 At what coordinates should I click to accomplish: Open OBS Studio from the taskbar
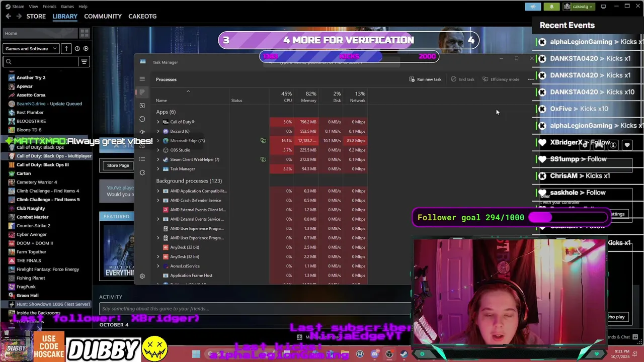pyautogui.click(x=389, y=354)
